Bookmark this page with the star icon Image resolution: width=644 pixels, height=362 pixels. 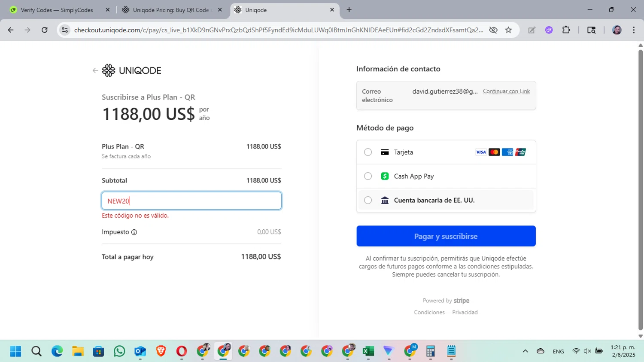(x=509, y=30)
